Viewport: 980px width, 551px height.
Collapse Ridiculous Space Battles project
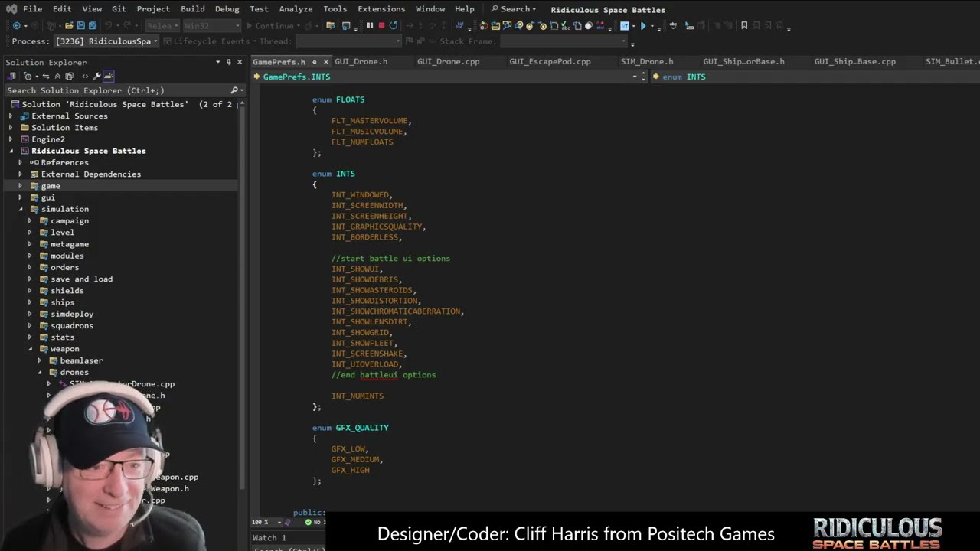point(11,151)
